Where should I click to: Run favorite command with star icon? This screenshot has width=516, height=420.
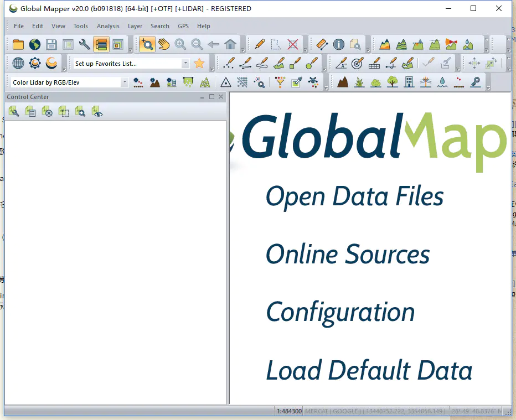click(x=199, y=63)
